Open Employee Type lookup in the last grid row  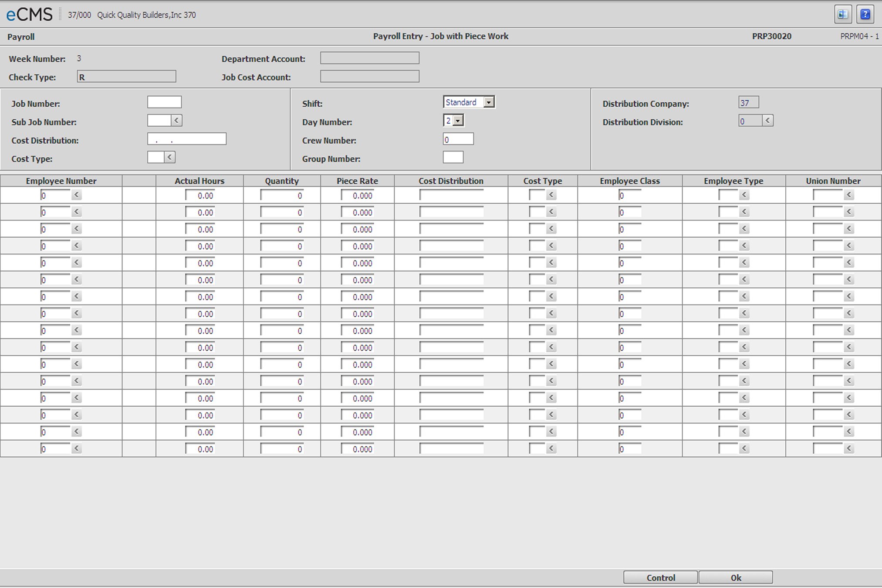tap(744, 449)
